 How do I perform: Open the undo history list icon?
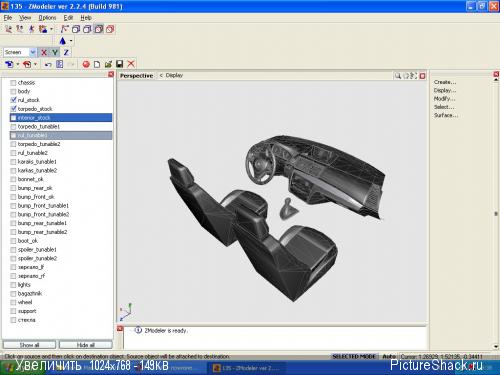[x=60, y=64]
